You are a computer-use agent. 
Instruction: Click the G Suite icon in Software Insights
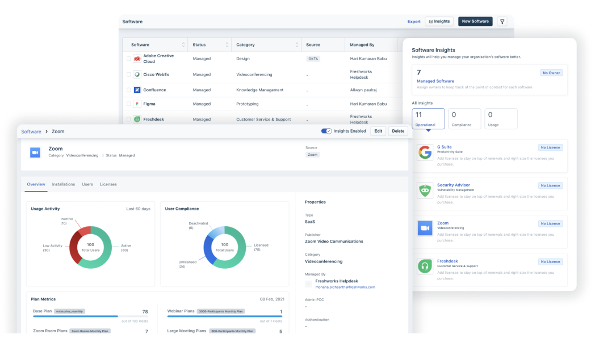coord(425,152)
